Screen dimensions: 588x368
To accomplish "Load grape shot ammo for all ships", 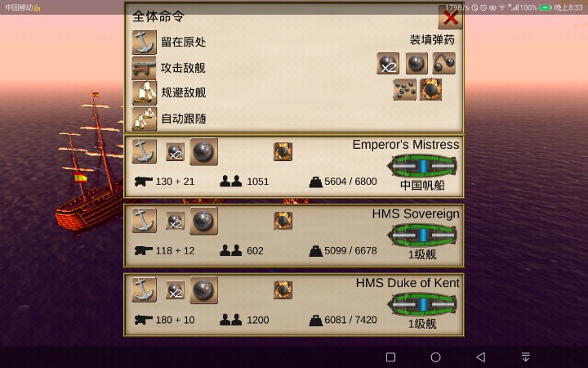I will [x=404, y=89].
